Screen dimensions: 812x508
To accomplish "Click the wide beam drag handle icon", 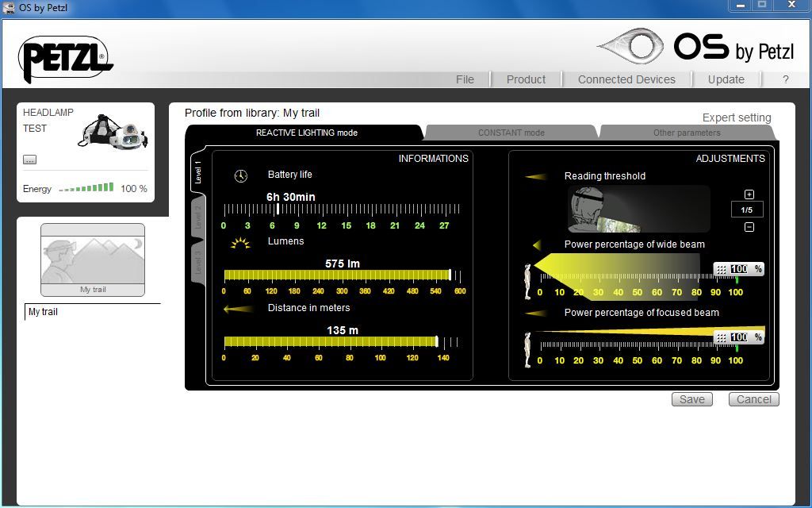I will (x=722, y=270).
